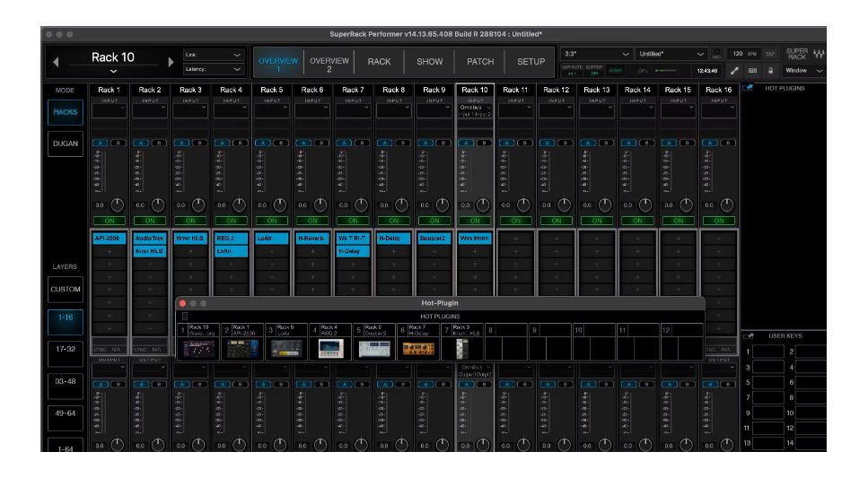The width and height of the screenshot is (868, 478).
Task: Select RACKS mode
Action: point(66,112)
